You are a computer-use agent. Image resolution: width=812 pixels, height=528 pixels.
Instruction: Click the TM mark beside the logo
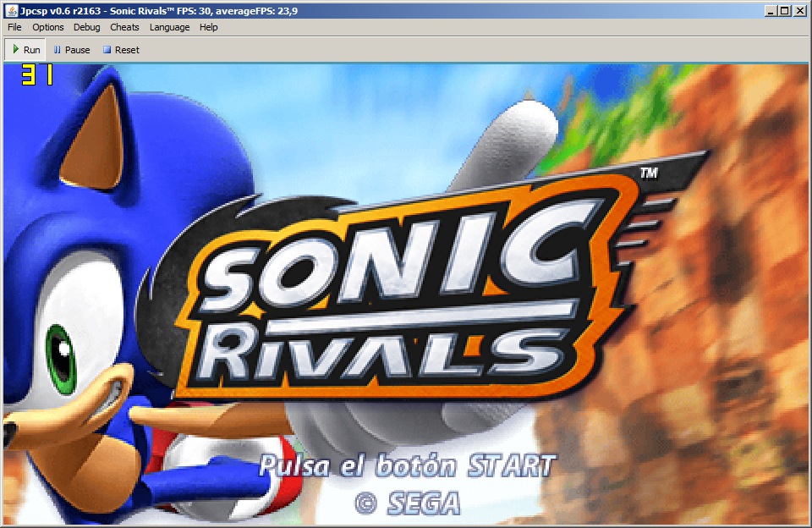click(649, 173)
